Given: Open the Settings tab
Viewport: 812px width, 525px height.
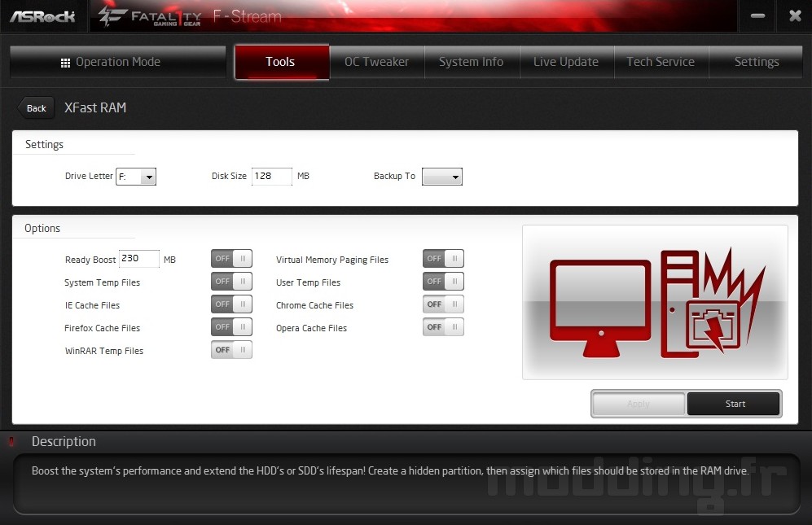Looking at the screenshot, I should (756, 62).
